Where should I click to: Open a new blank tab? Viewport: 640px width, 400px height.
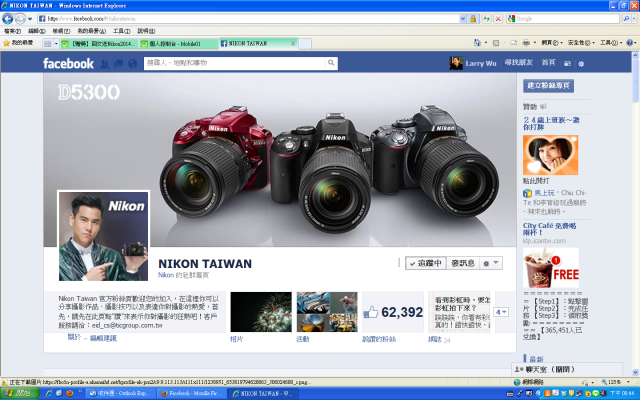click(x=305, y=44)
